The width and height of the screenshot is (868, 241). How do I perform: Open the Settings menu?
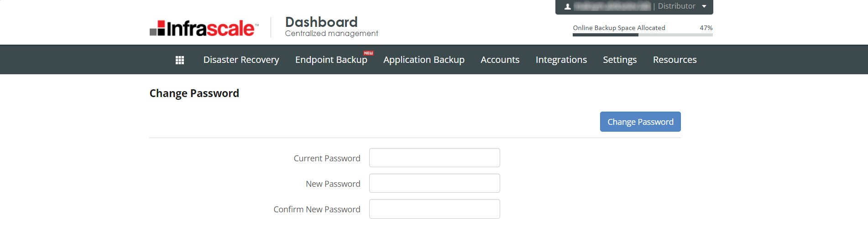[x=620, y=60]
